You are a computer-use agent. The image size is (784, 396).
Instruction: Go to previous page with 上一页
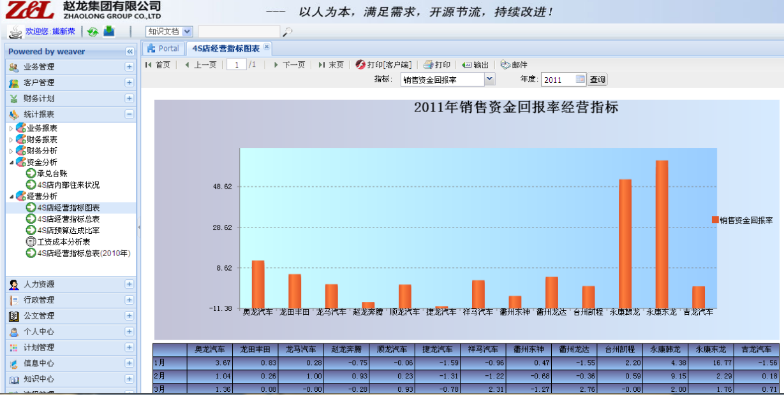[200, 64]
